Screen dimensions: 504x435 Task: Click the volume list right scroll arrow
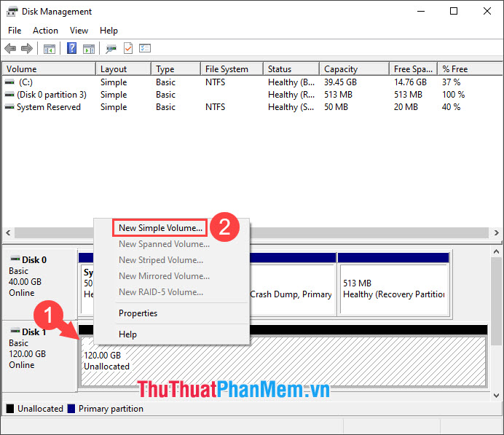[496, 232]
